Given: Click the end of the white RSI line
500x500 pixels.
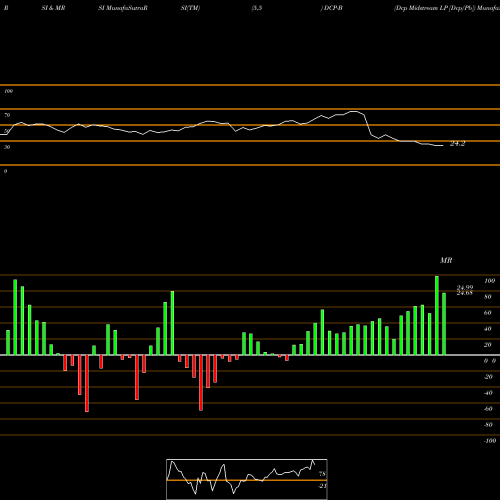Looking at the screenshot, I should point(442,146).
